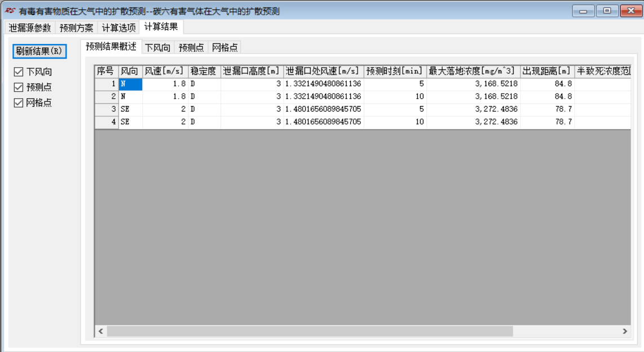Click the 泄漏口高度[m] column header
Screen dimensions: 644x352
click(x=252, y=71)
